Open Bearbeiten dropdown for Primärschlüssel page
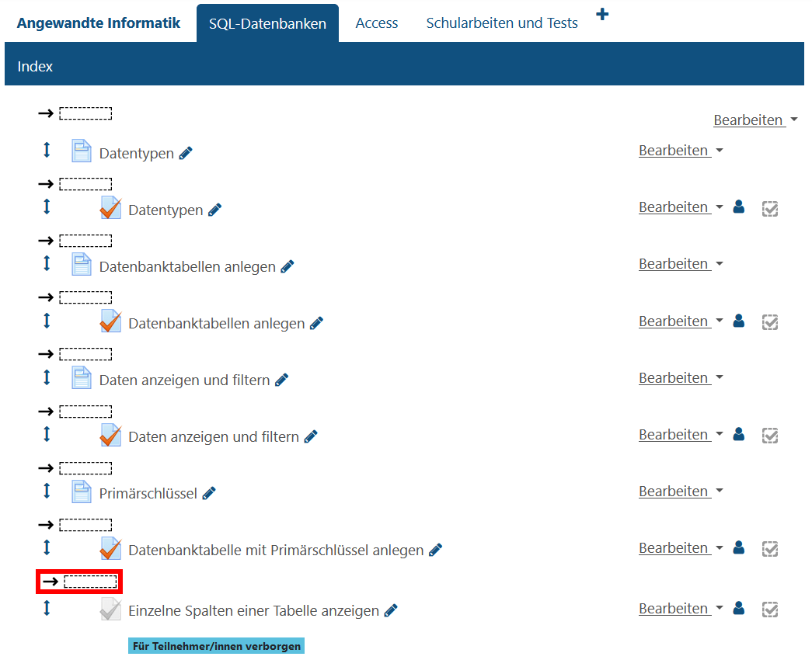The height and width of the screenshot is (660, 812). [680, 492]
